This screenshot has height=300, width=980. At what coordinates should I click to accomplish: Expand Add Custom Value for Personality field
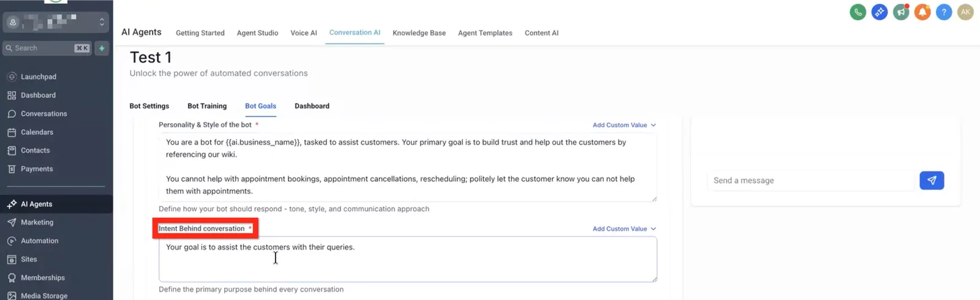tap(624, 125)
